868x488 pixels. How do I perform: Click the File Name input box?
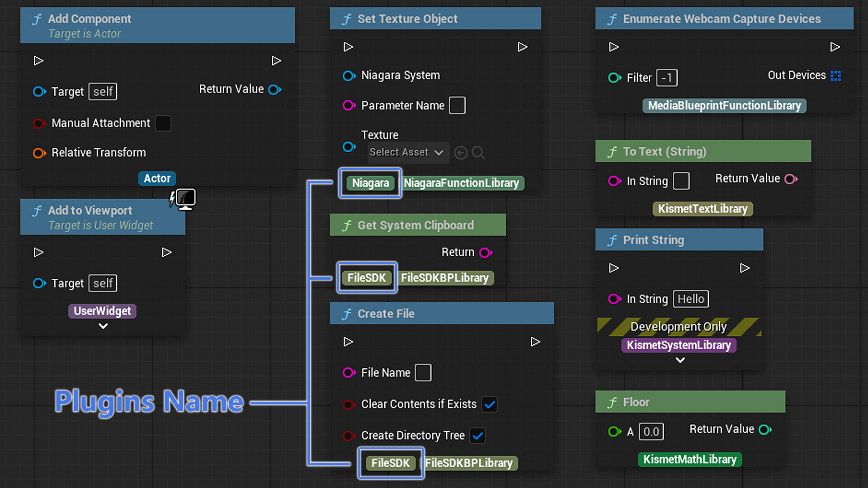point(423,373)
